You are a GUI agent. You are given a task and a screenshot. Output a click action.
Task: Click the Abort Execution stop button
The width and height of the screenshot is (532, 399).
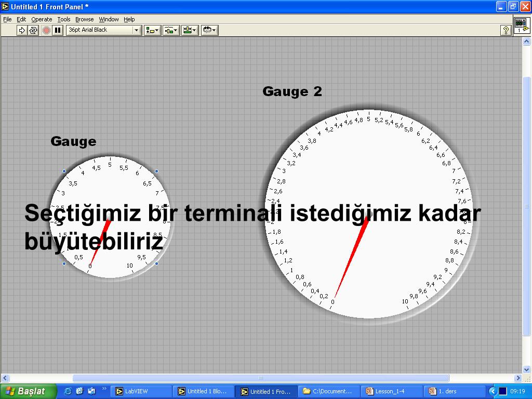[46, 30]
